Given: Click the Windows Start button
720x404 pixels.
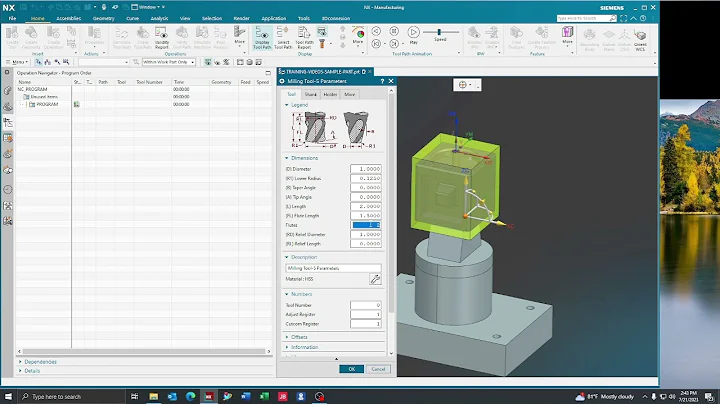Looking at the screenshot, I should coord(8,396).
